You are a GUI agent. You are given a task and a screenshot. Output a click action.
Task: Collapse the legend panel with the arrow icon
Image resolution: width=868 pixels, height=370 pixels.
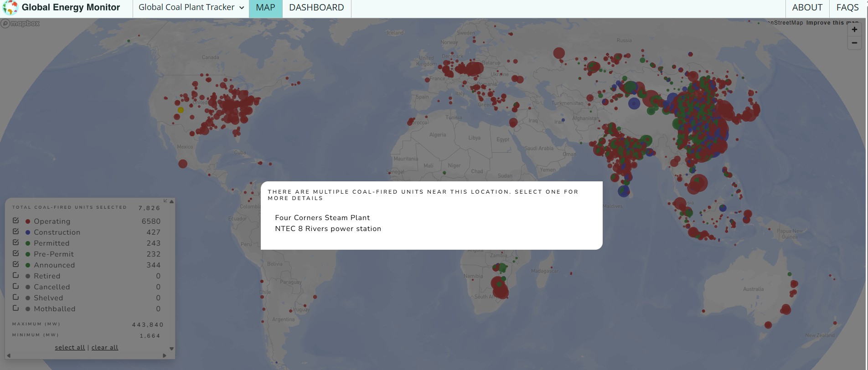click(165, 201)
